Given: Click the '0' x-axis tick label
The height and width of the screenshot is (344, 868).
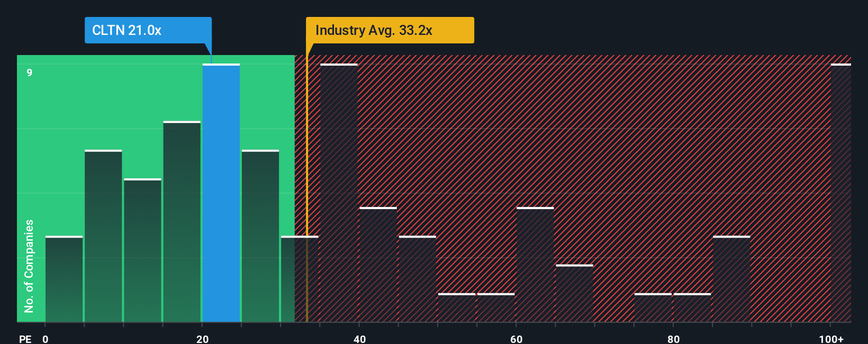Looking at the screenshot, I should pyautogui.click(x=46, y=339).
